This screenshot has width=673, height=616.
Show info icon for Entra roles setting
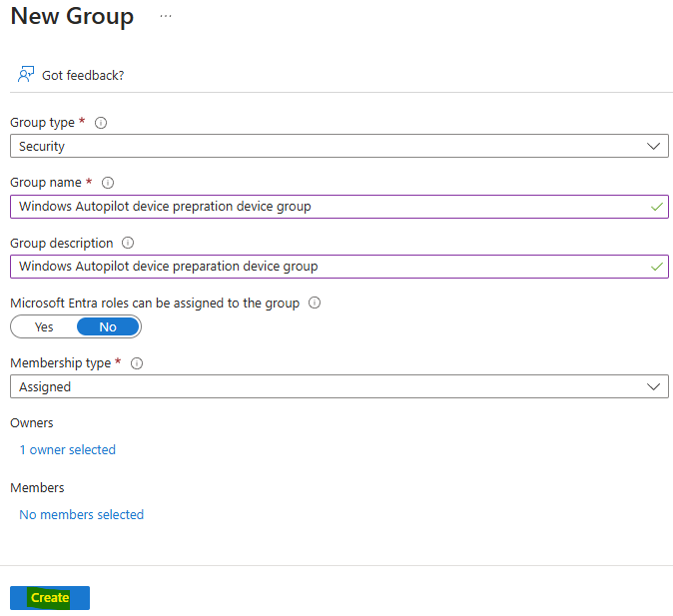tap(315, 303)
